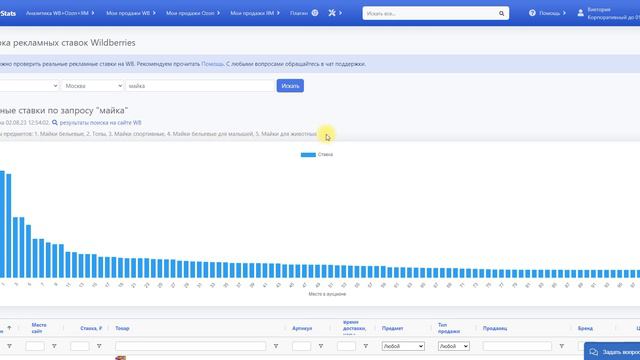Click the Товар filter input
This screenshot has height=360, width=640.
point(190,346)
